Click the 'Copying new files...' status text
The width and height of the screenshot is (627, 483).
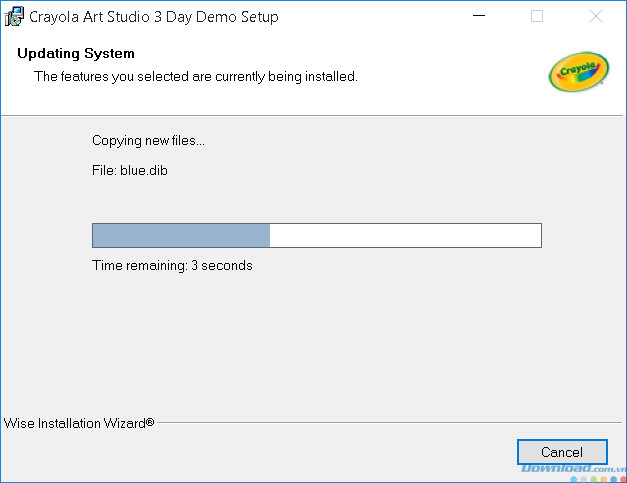(x=148, y=141)
